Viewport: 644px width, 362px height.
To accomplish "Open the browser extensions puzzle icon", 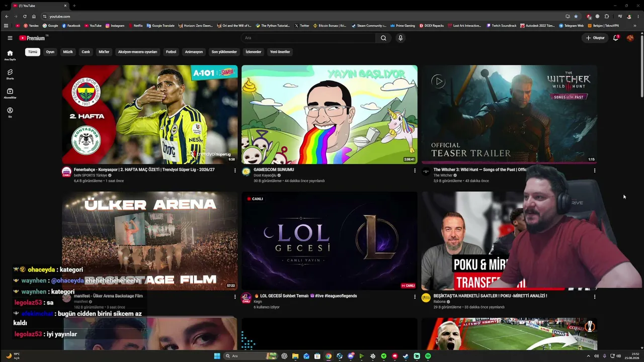I will point(607,16).
